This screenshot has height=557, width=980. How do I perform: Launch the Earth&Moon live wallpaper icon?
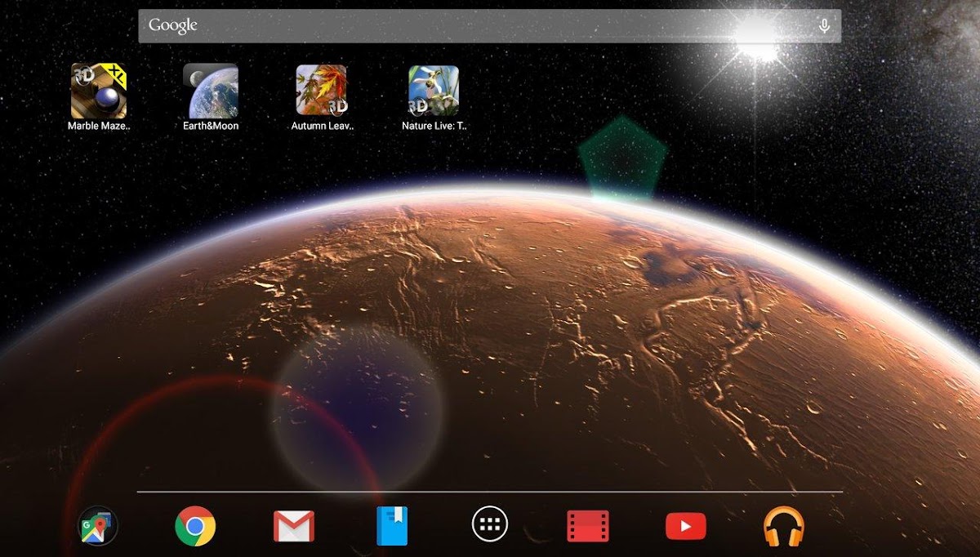click(x=211, y=91)
